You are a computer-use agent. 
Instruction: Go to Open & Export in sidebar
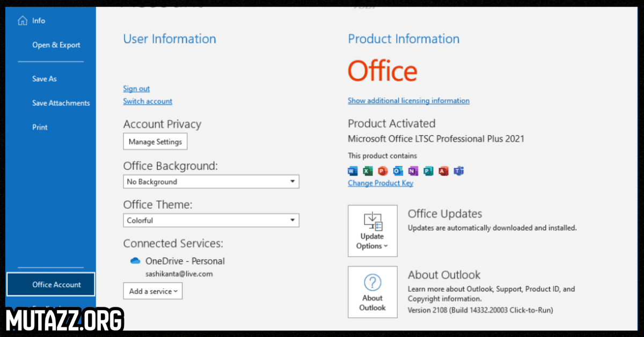[x=56, y=45]
